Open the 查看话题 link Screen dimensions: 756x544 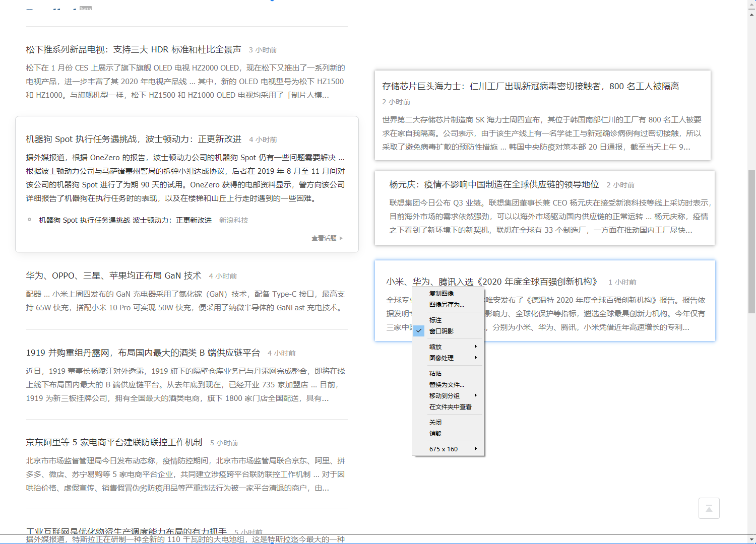point(327,238)
